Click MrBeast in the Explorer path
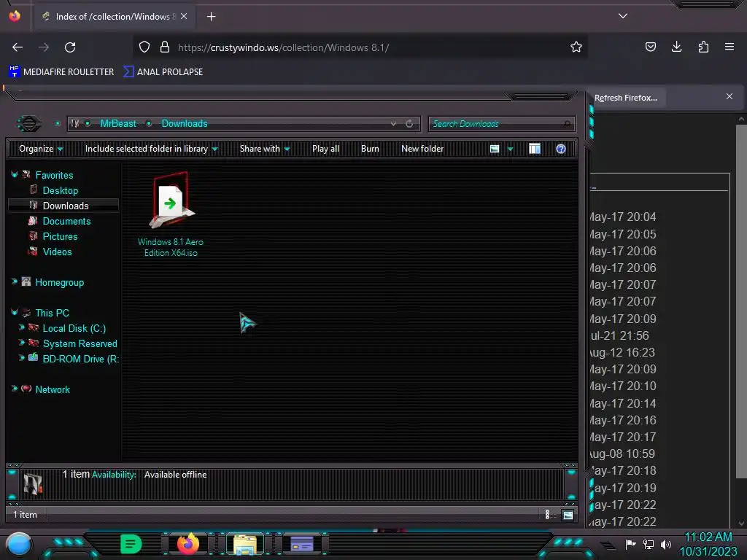The height and width of the screenshot is (560, 747). tap(118, 124)
